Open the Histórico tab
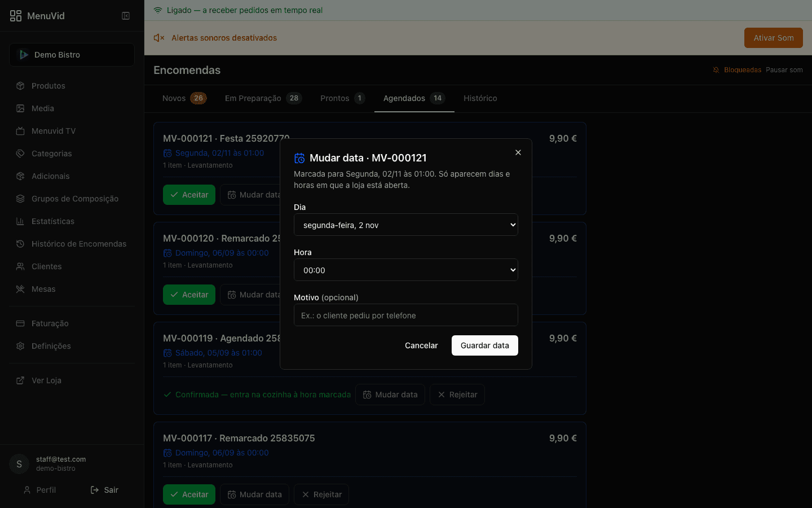Image resolution: width=812 pixels, height=508 pixels. [480, 98]
